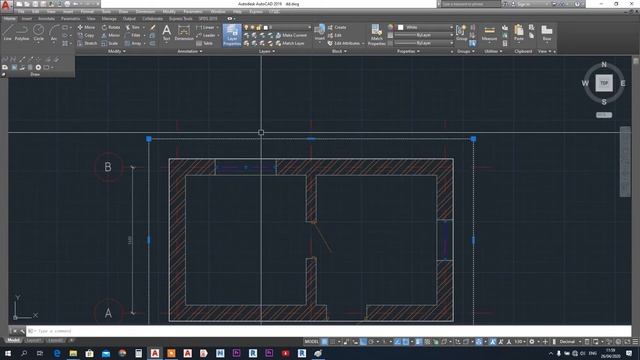Expand the Layers panel
The height and width of the screenshot is (360, 640).
click(267, 51)
